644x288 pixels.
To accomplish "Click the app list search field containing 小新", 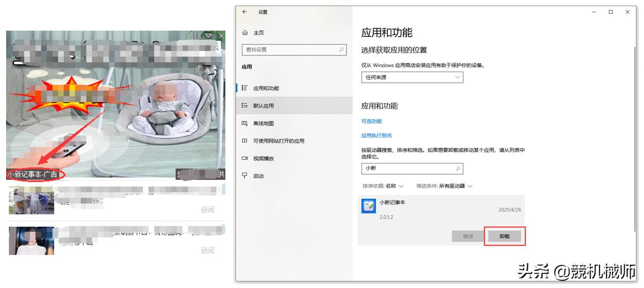I will pyautogui.click(x=412, y=169).
